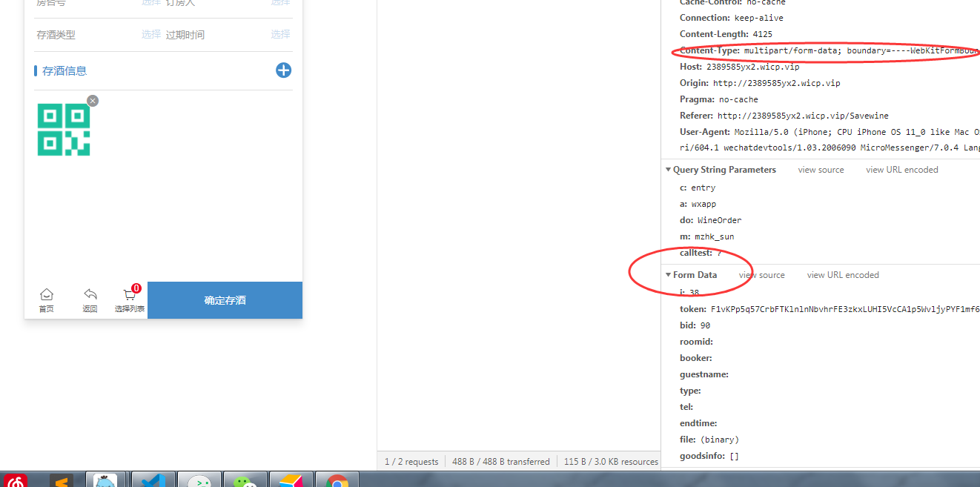The width and height of the screenshot is (980, 487).
Task: Click the blue plus icon beside 存酒信息
Action: pyautogui.click(x=283, y=70)
